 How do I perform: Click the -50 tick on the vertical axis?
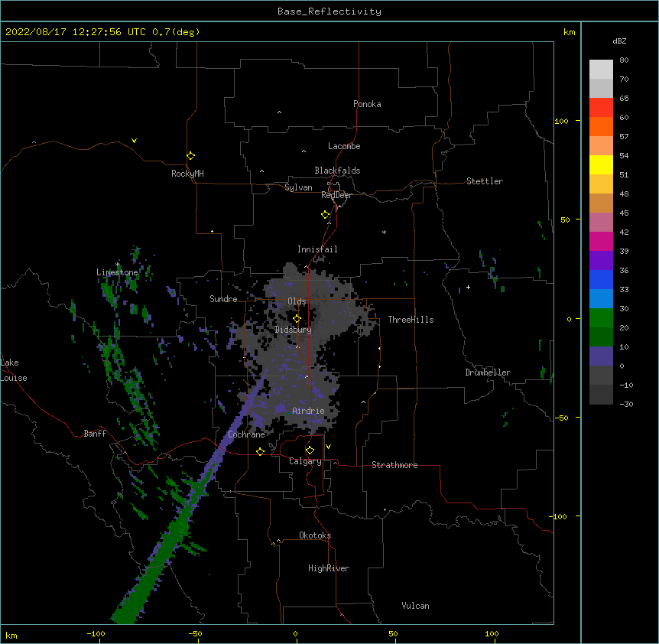click(x=561, y=418)
